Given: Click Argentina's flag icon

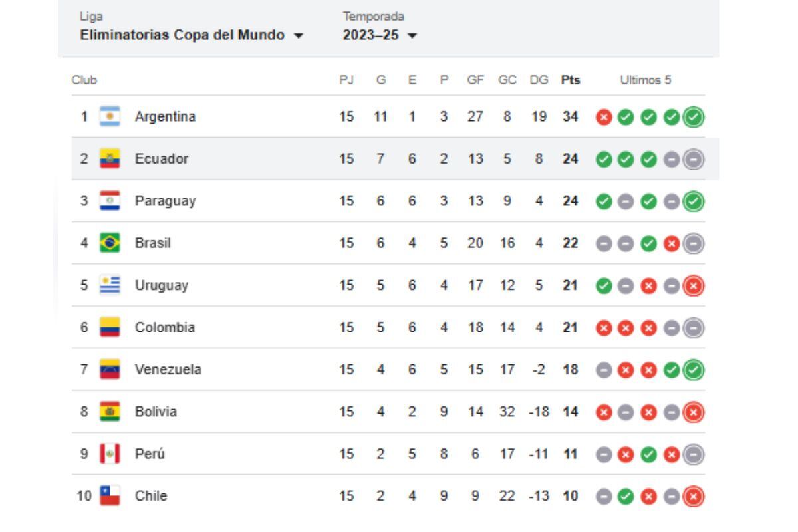Looking at the screenshot, I should 110,116.
